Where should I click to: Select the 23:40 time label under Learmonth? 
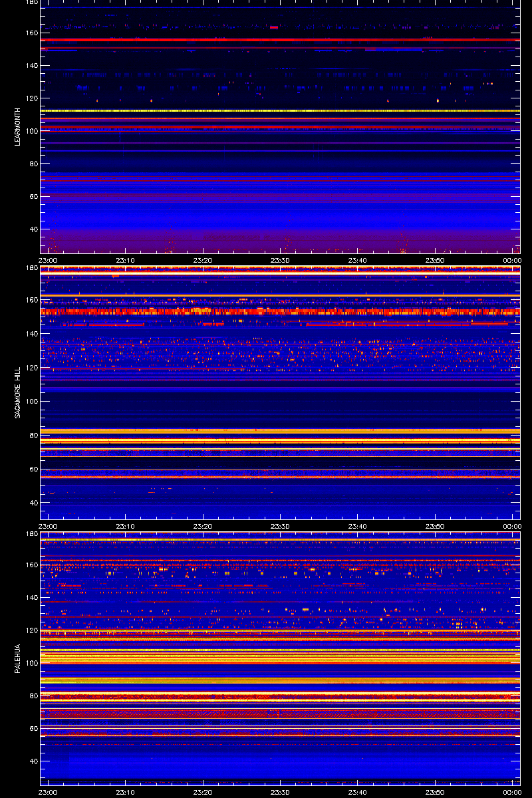coord(357,260)
